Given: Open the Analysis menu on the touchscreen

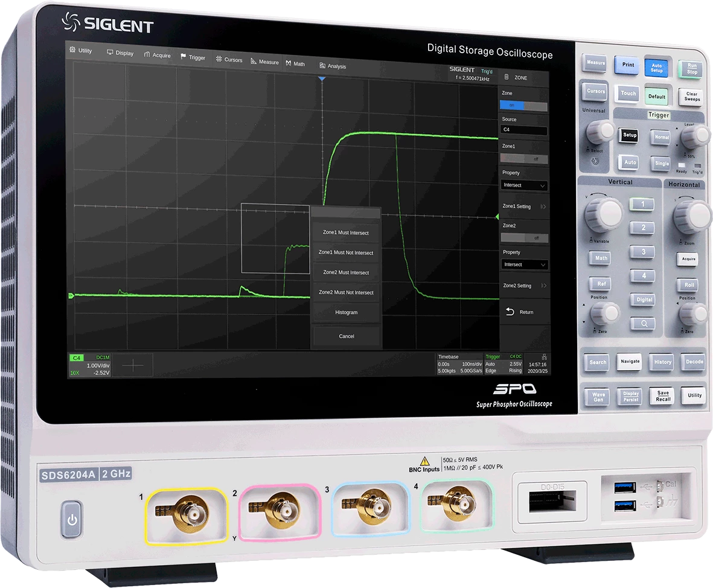Looking at the screenshot, I should click(x=333, y=66).
